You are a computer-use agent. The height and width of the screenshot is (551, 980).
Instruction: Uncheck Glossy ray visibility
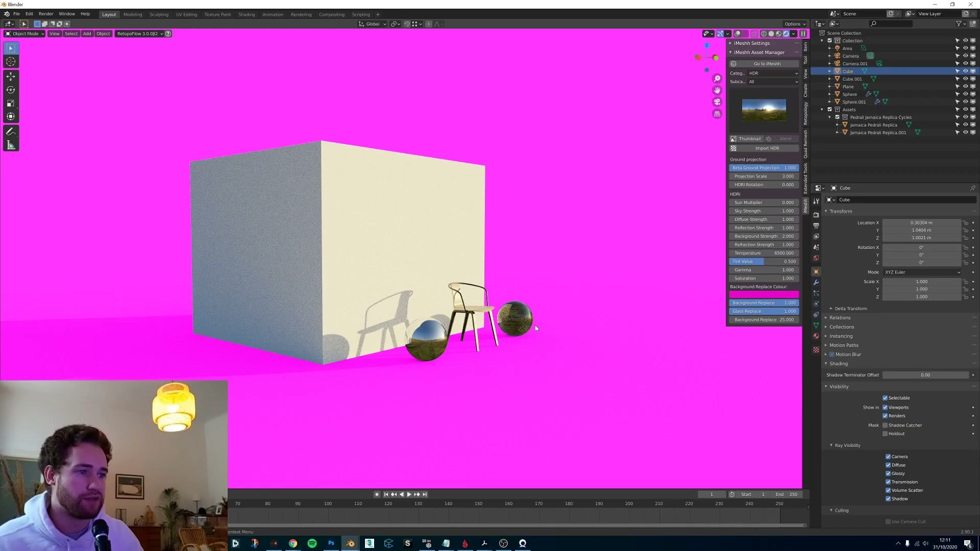coord(888,473)
